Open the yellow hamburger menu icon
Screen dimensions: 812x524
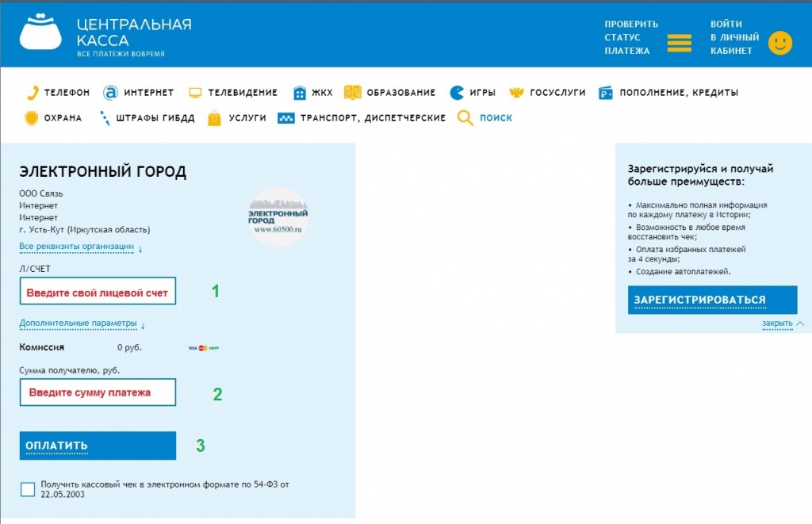[679, 43]
